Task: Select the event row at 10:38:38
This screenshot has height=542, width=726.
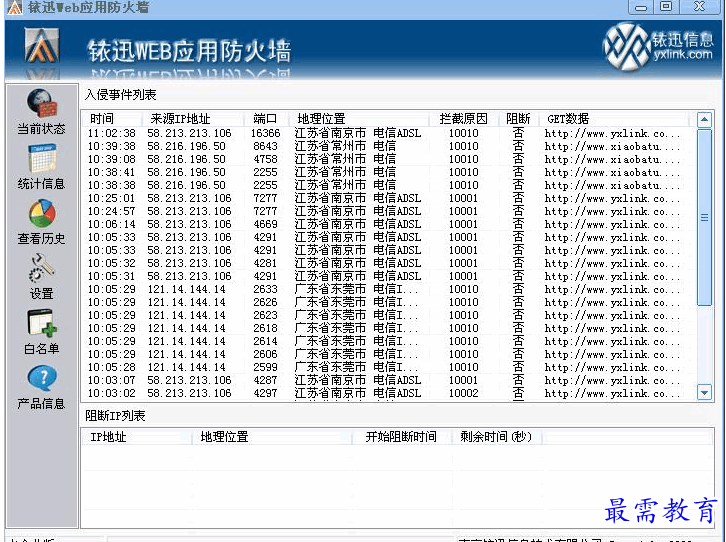Action: point(384,185)
